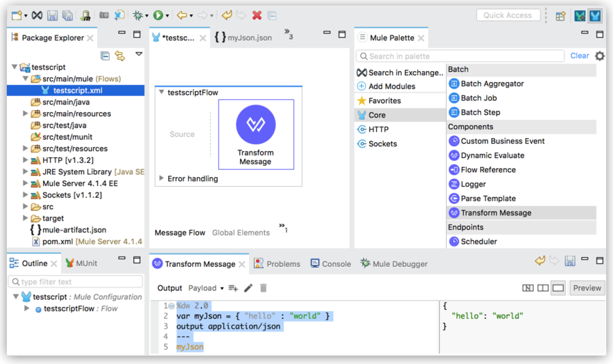Expand the HTTP library in Package Explorer

(26, 160)
